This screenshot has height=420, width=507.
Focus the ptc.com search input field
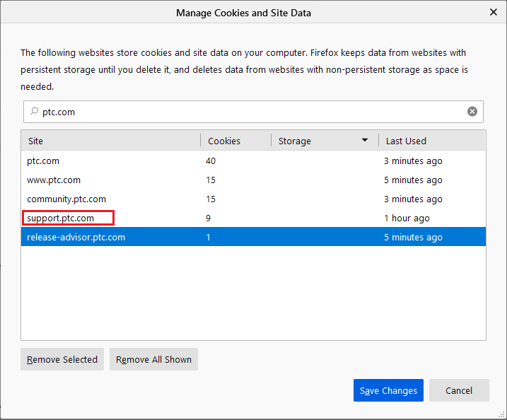click(247, 112)
